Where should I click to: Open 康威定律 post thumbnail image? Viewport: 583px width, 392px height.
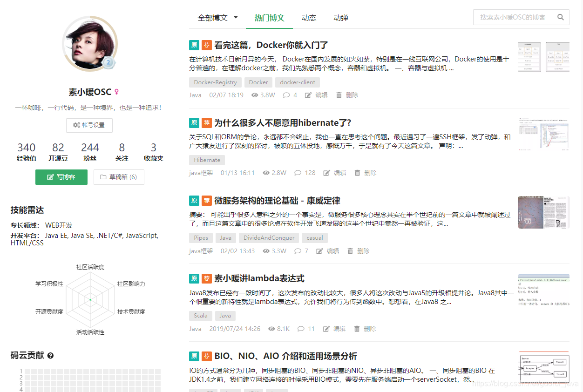click(x=544, y=212)
